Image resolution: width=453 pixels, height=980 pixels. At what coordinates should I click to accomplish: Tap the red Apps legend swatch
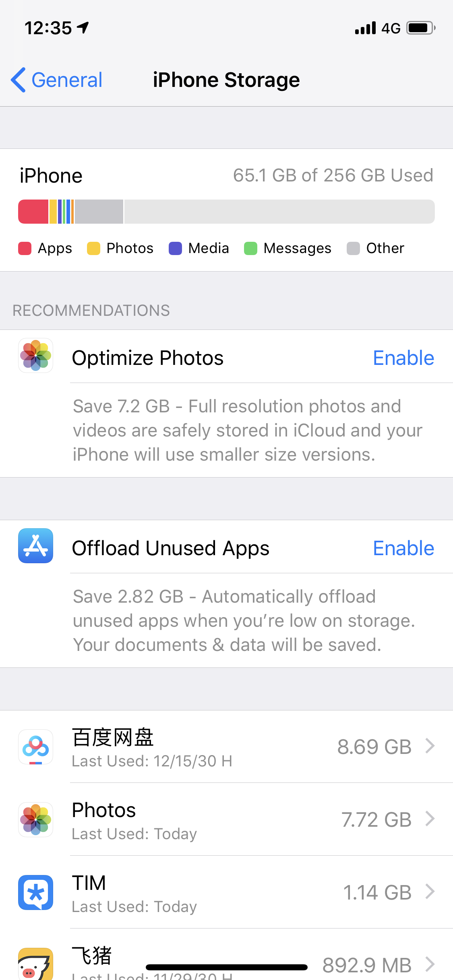pos(25,248)
